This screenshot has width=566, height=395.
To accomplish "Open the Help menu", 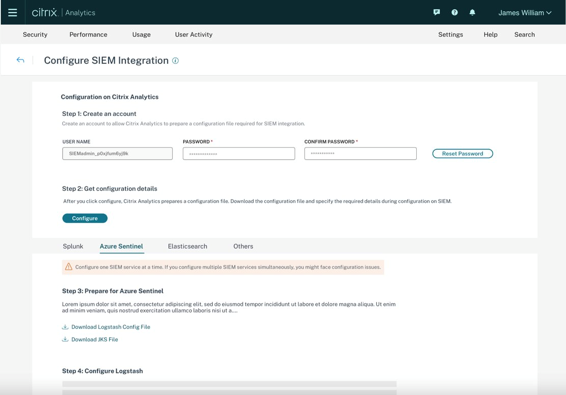I will click(x=491, y=35).
